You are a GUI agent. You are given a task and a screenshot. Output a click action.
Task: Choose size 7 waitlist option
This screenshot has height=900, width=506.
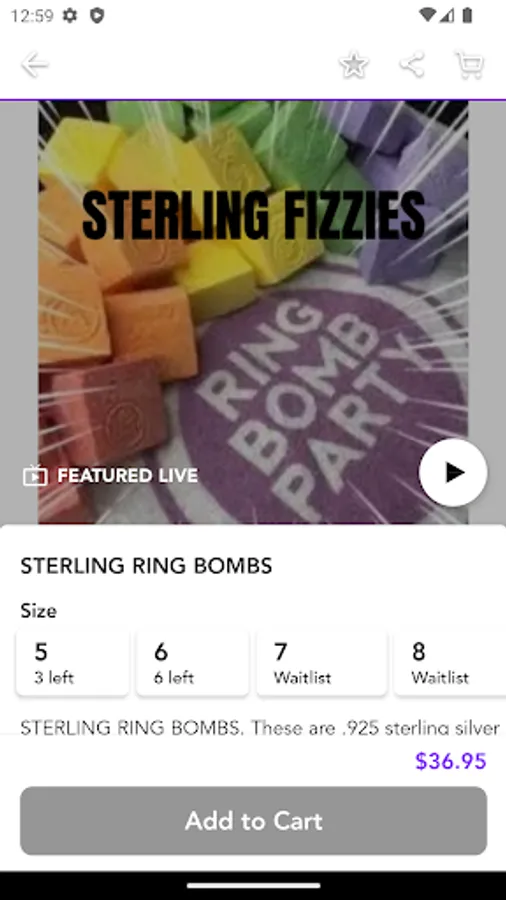click(x=322, y=663)
